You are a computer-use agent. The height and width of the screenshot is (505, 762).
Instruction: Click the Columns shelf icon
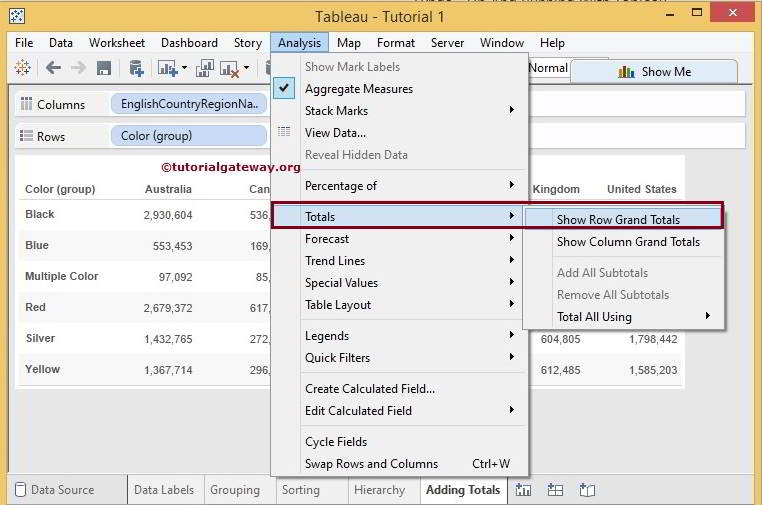[26, 104]
